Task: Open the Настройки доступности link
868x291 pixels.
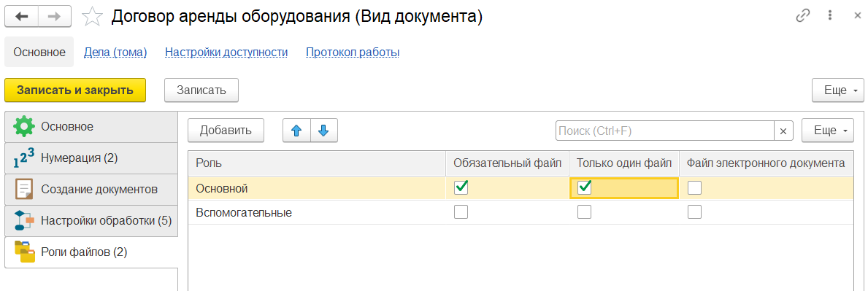Action: [226, 53]
